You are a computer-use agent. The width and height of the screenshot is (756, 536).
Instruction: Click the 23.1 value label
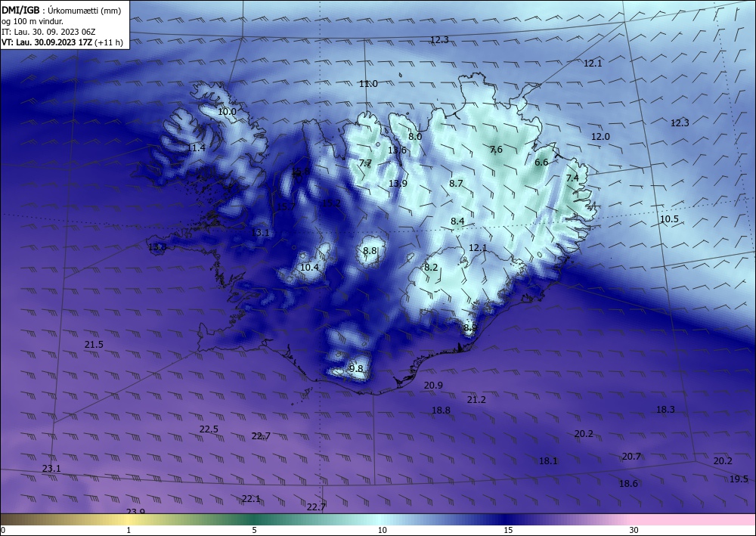pos(51,469)
